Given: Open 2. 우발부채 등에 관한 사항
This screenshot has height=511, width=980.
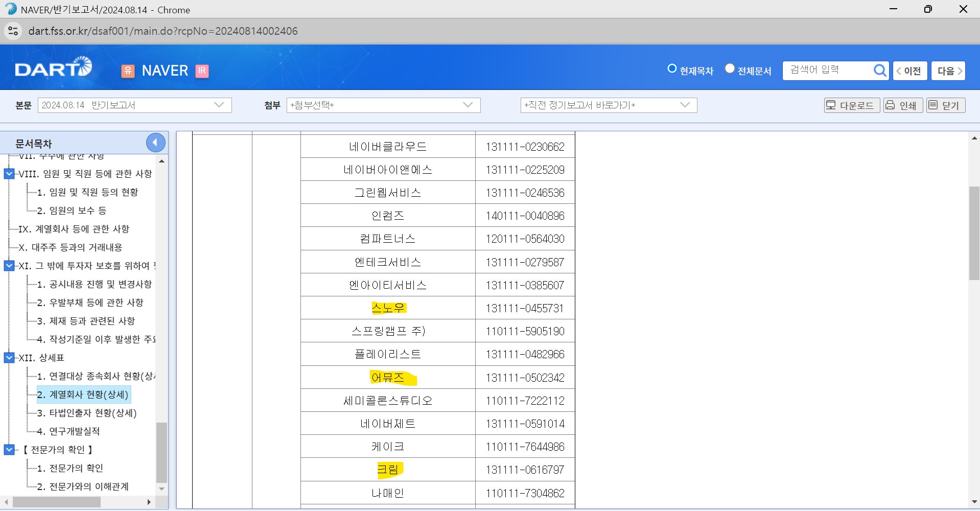Looking at the screenshot, I should [90, 303].
